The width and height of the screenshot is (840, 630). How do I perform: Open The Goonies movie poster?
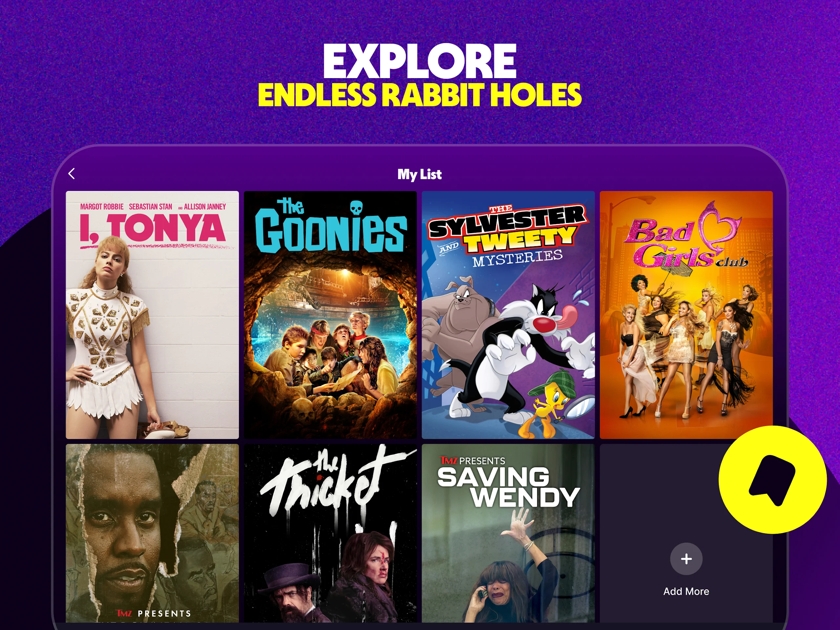(330, 315)
